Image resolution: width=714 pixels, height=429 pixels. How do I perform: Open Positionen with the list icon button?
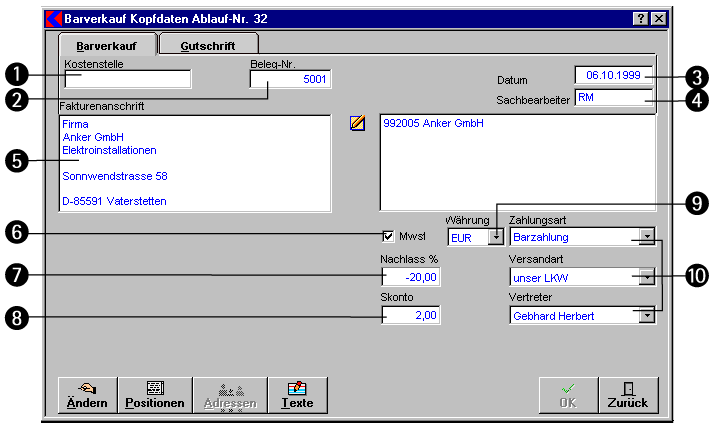pyautogui.click(x=155, y=395)
